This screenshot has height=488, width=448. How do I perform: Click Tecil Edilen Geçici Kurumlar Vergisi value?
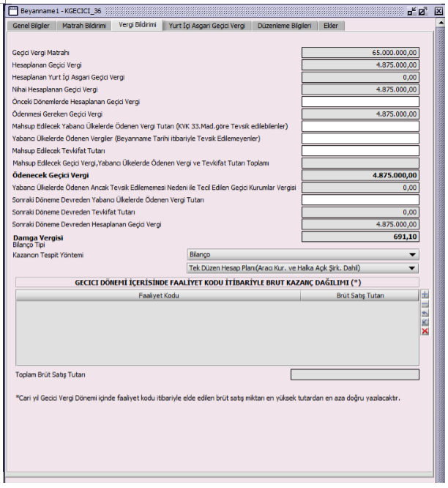(360, 188)
